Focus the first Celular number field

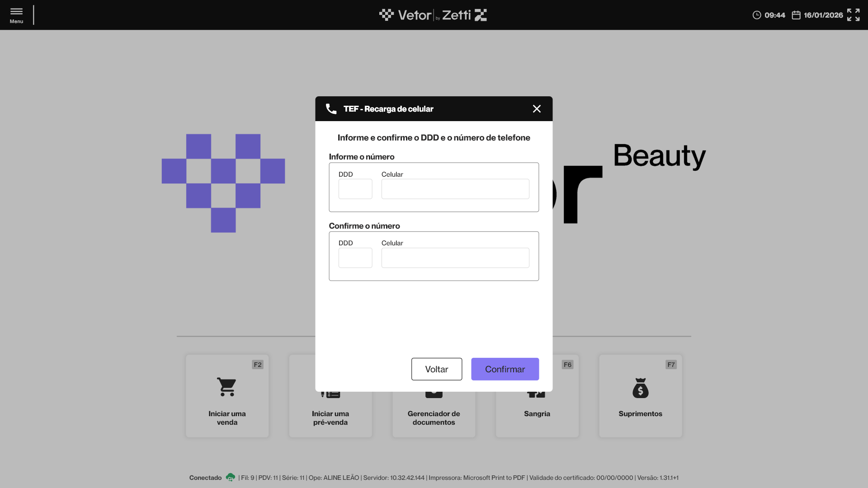455,189
